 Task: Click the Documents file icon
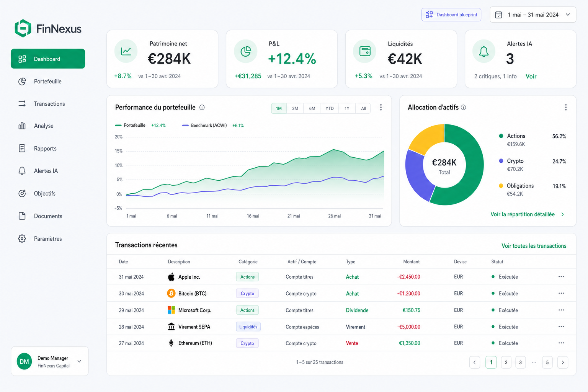(22, 216)
